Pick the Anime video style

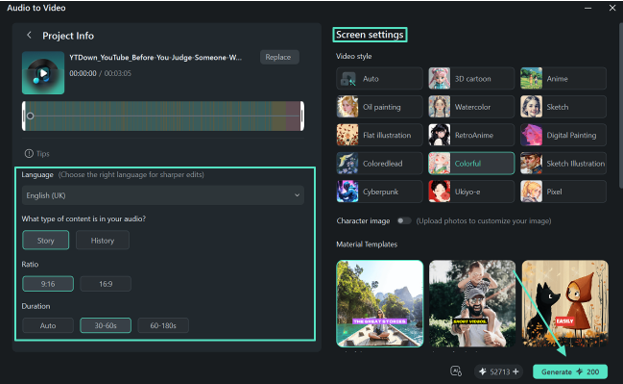tap(563, 79)
